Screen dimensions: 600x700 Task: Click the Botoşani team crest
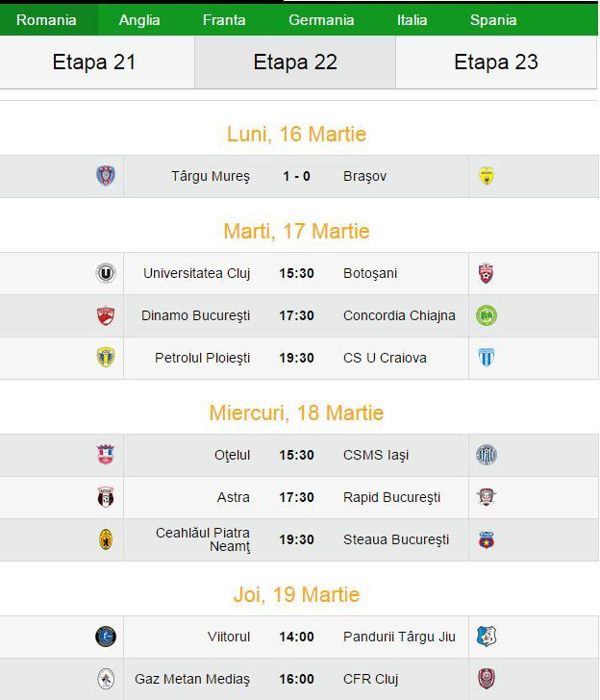click(487, 273)
